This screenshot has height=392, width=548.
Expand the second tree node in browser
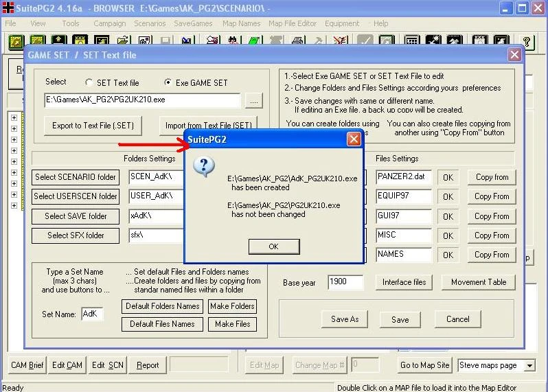point(14,128)
